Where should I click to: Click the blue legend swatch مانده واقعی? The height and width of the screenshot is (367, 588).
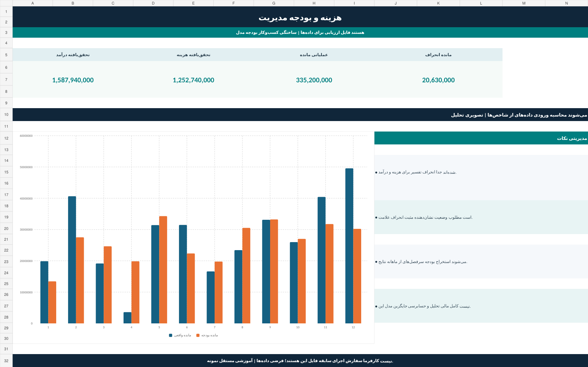(171, 335)
